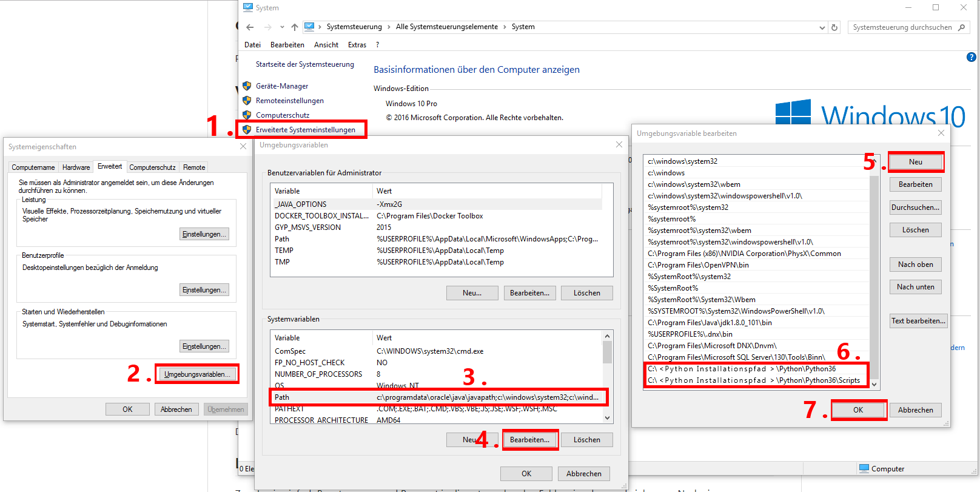
Task: Open the Ansicht menu
Action: (326, 45)
